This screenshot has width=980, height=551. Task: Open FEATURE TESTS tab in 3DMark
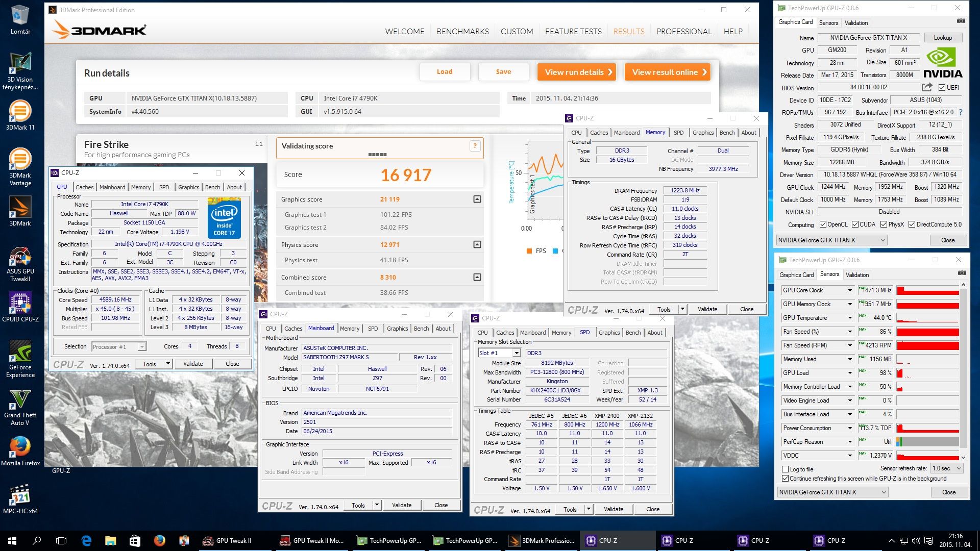tap(573, 32)
